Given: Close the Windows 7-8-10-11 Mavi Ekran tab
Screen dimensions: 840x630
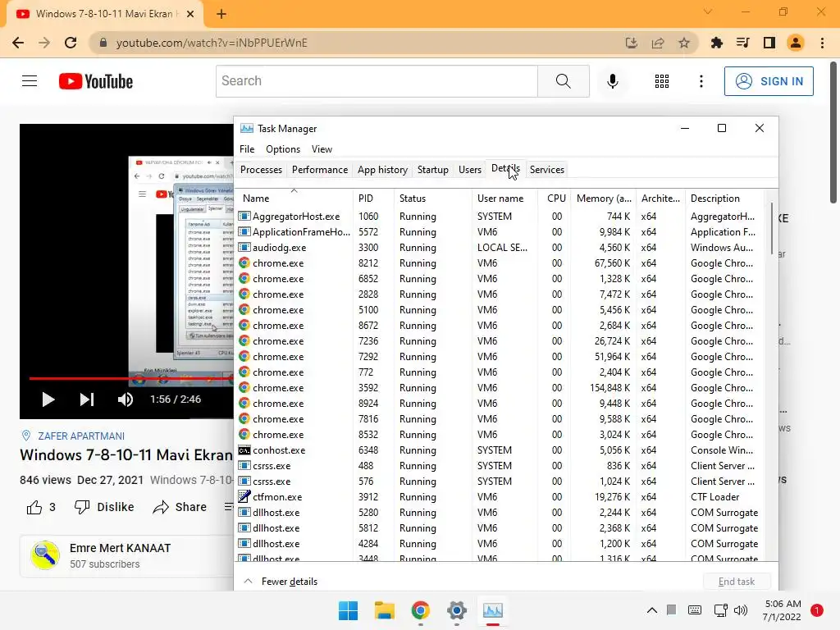Looking at the screenshot, I should tap(190, 14).
